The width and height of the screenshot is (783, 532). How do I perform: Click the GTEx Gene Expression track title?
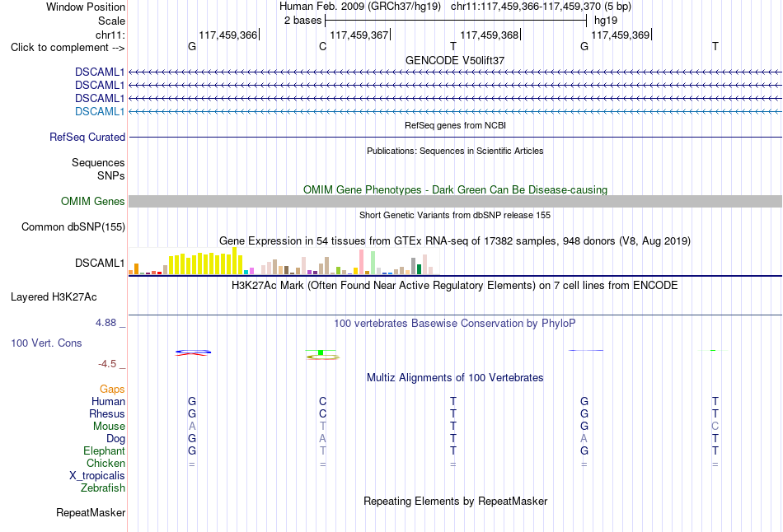tap(455, 241)
